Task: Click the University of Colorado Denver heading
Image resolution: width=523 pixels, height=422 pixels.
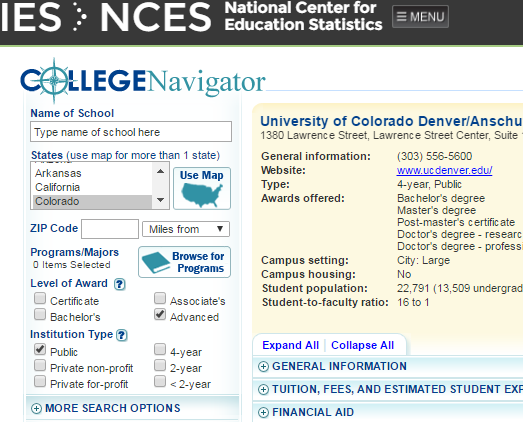Action: (391, 121)
